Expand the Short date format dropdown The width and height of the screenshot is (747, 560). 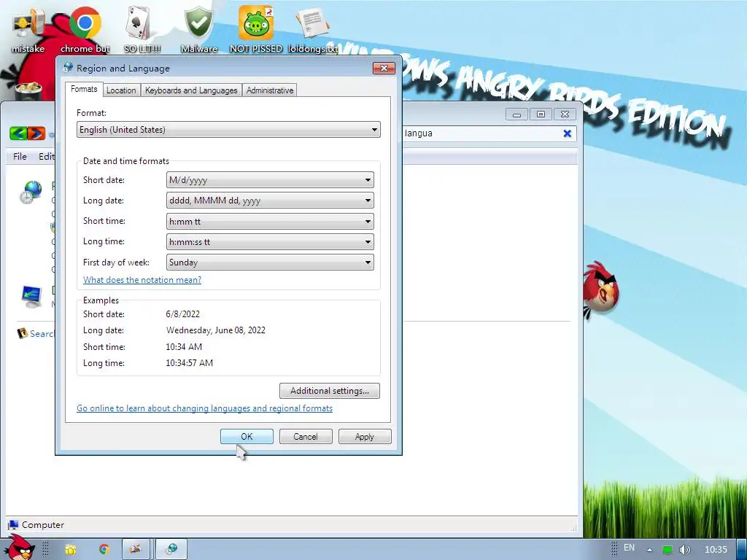[270, 180]
